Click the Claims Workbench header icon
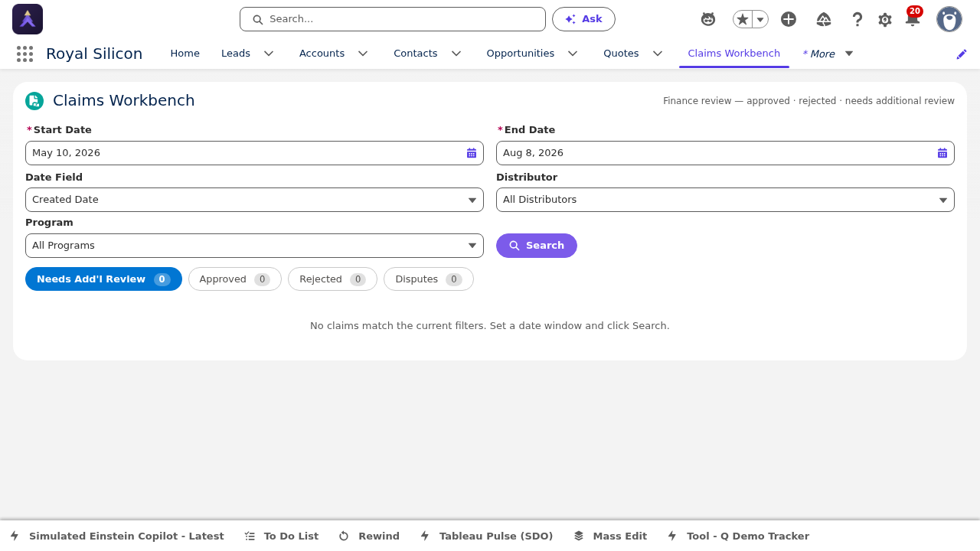 (34, 101)
